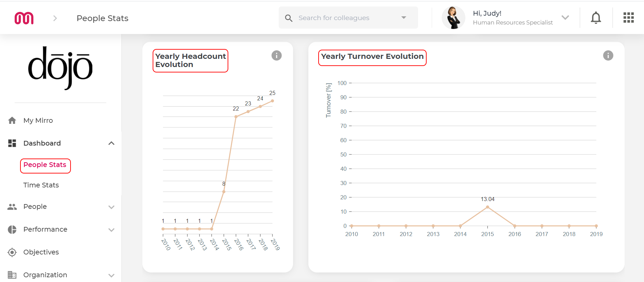
Task: Expand the Organization section
Action: click(x=111, y=276)
